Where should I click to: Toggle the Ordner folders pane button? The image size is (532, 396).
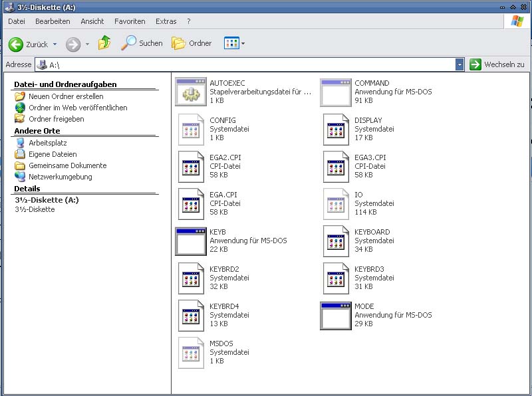(192, 43)
